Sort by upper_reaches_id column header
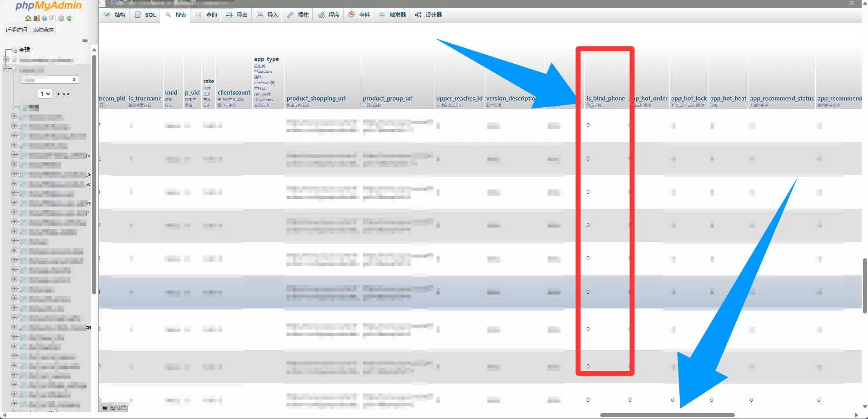Viewport: 868px width, 419px height. tap(459, 98)
